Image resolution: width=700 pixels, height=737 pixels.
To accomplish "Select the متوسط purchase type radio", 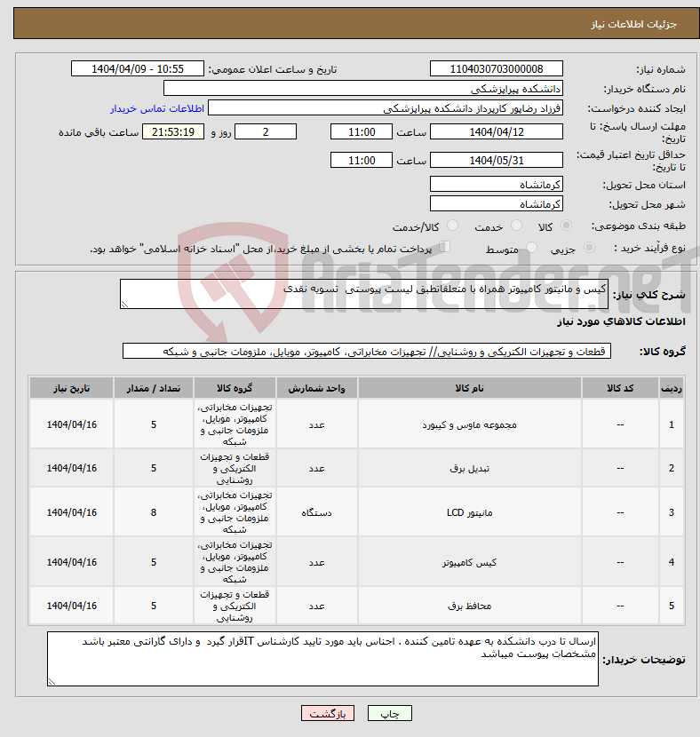I will 532,247.
